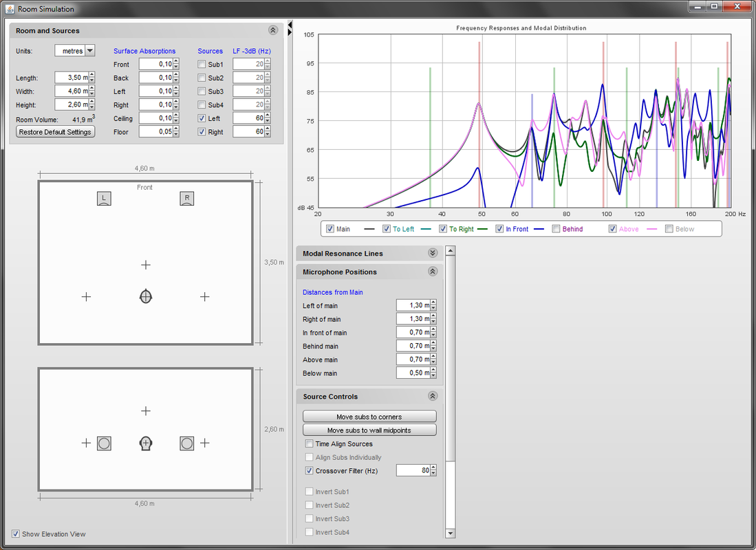Click the in-front microphone cross in plan view
The height and width of the screenshot is (550, 756).
tap(146, 265)
